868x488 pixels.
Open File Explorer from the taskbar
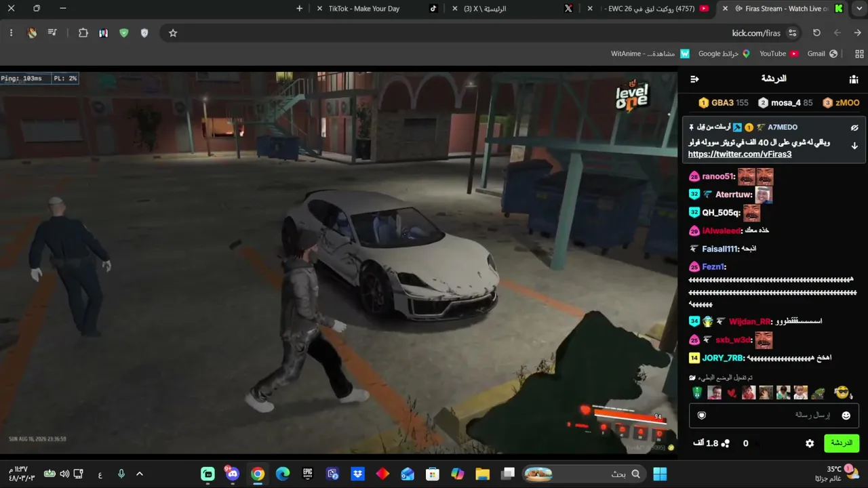pyautogui.click(x=482, y=474)
